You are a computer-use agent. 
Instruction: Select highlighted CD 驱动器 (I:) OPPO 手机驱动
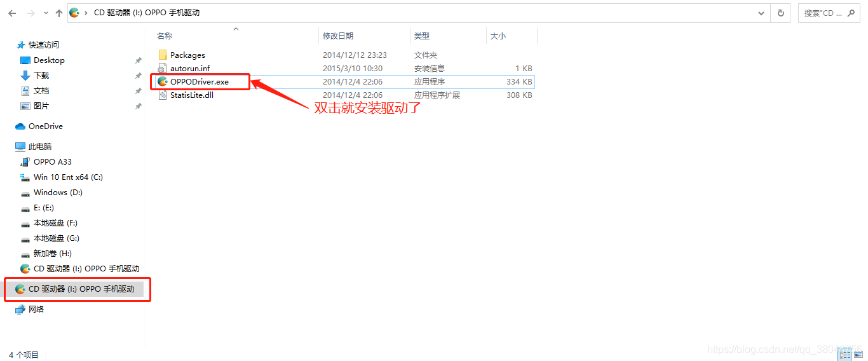81,289
